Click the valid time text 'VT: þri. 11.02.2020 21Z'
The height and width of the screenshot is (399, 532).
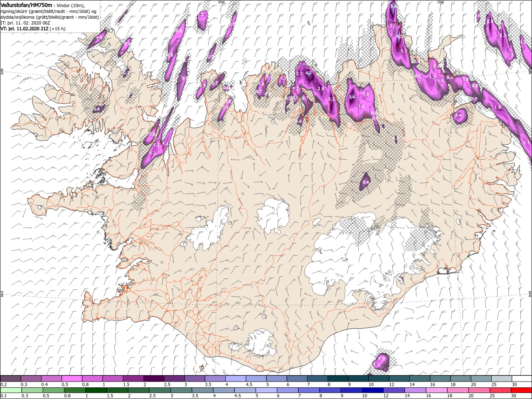pos(24,29)
